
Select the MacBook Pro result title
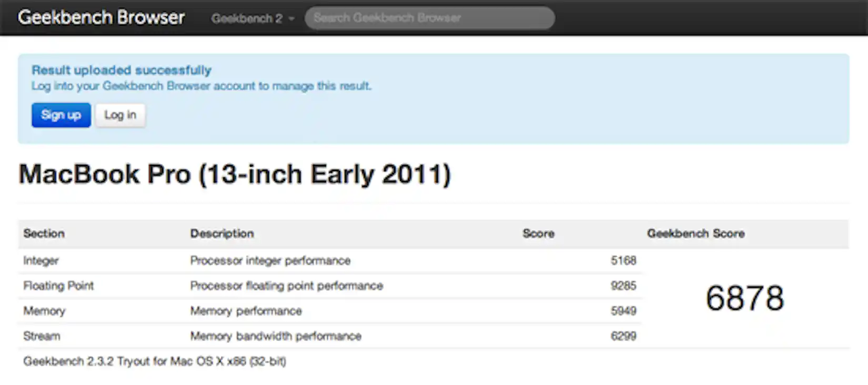tap(235, 174)
